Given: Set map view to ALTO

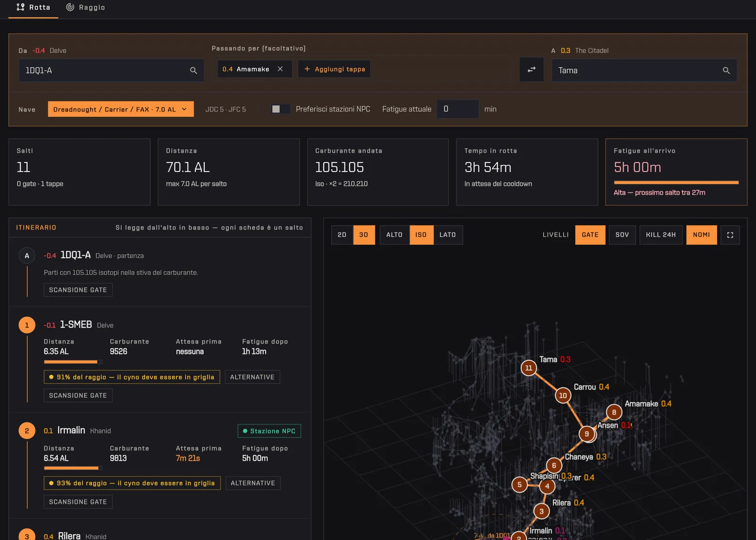Looking at the screenshot, I should coord(395,235).
